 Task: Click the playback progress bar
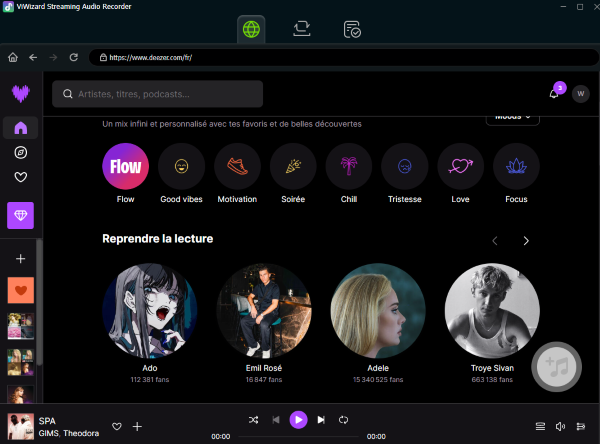coord(298,436)
